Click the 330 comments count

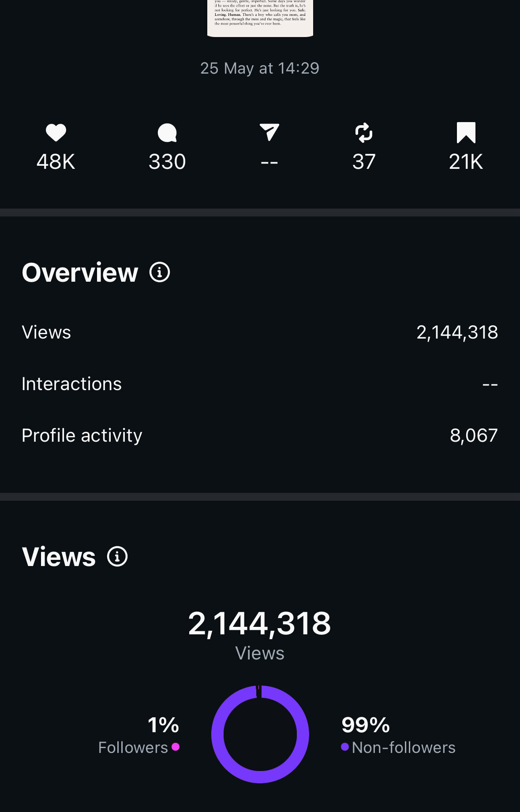(x=167, y=162)
